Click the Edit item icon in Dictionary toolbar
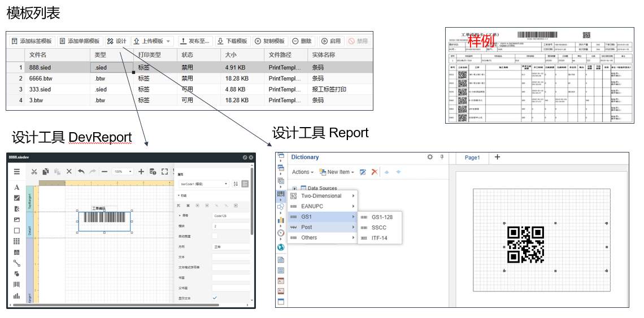 pyautogui.click(x=363, y=172)
